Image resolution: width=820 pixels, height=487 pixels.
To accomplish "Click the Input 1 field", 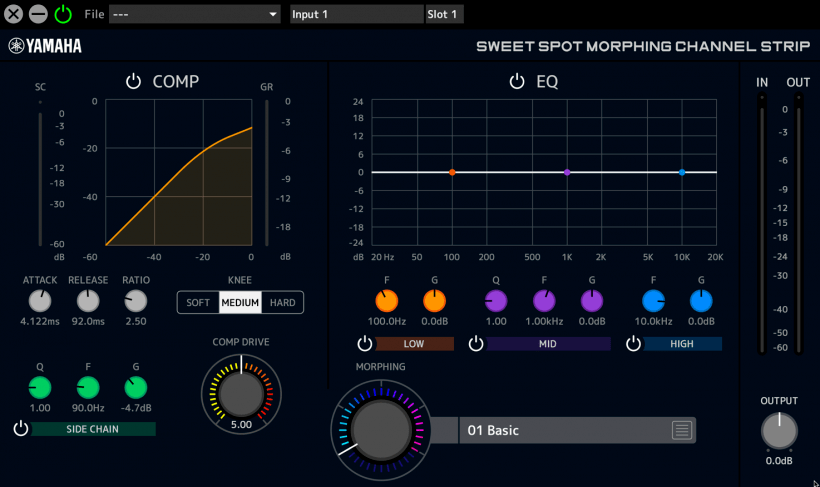I will coord(357,14).
